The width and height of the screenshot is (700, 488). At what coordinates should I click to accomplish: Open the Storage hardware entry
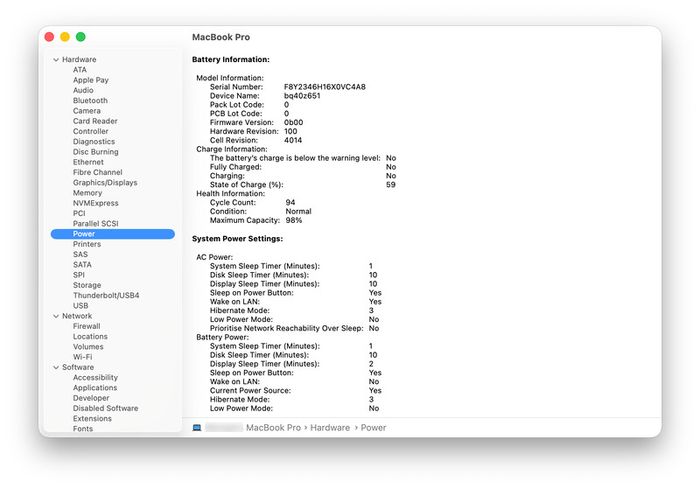coord(87,285)
